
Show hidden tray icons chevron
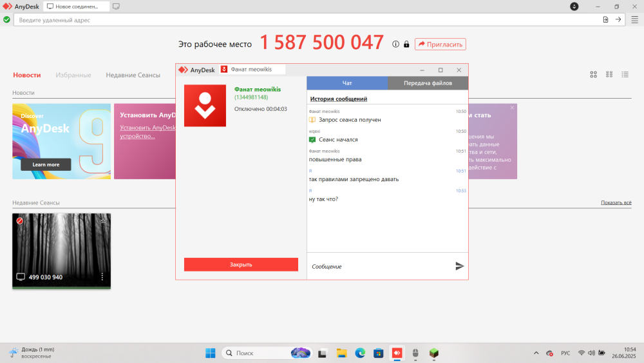point(536,353)
